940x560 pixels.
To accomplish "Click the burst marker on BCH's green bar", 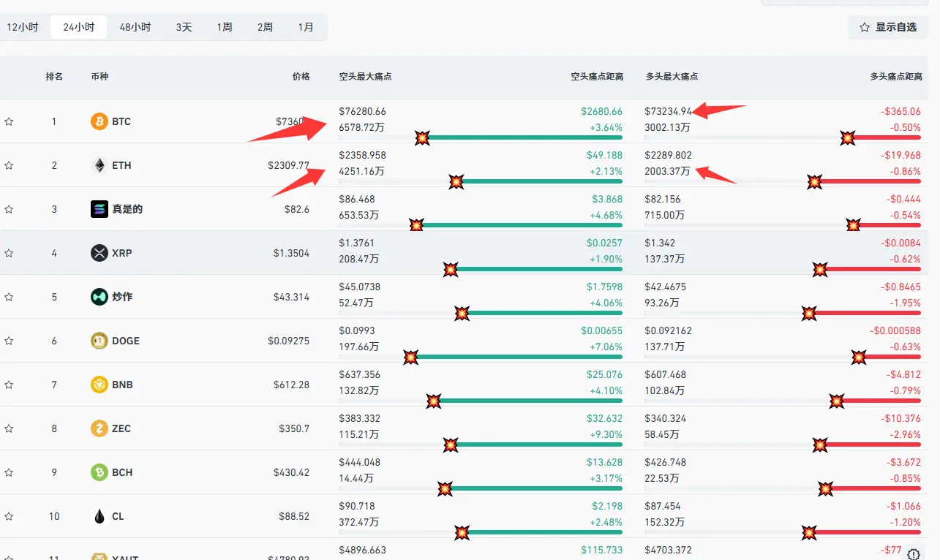I will coord(445,488).
